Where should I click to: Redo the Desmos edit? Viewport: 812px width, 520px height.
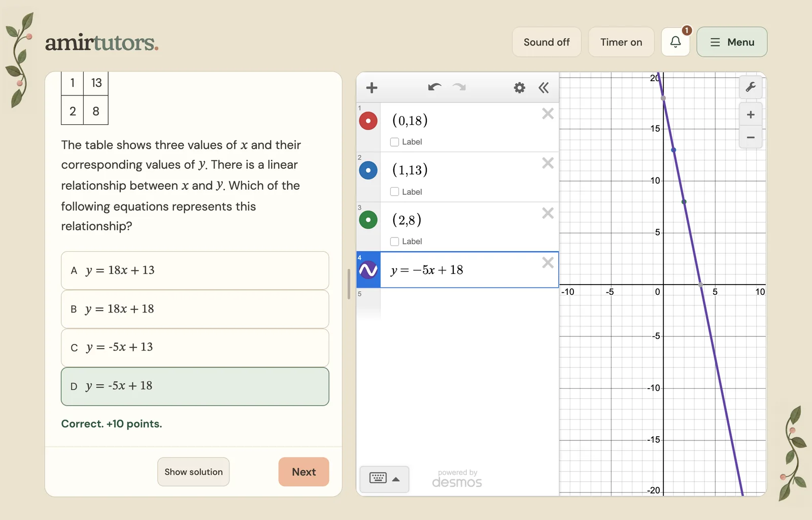tap(459, 87)
